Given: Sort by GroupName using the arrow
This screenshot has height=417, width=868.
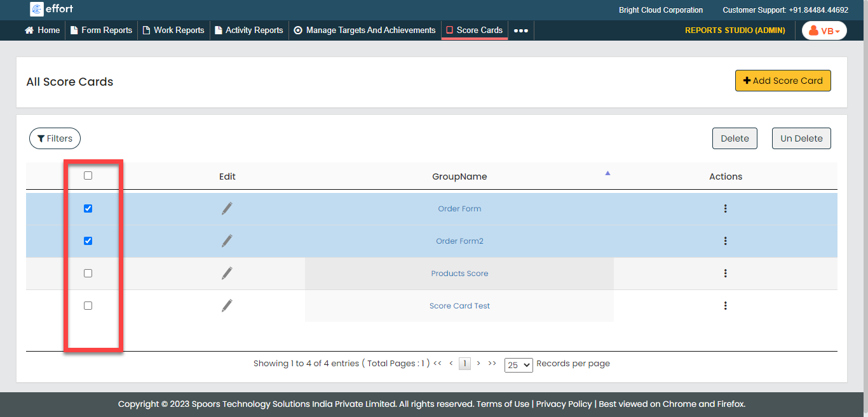Looking at the screenshot, I should (607, 173).
